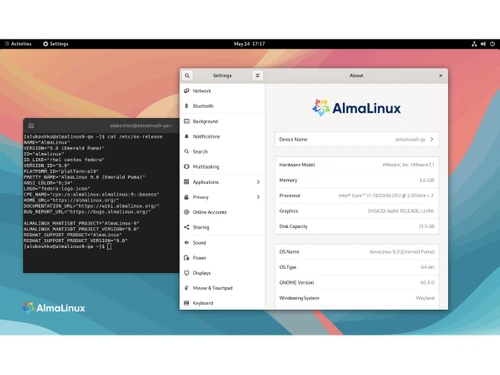Screen dimensions: 500x375
Task: Click the Mouse & Touchpad icon
Action: pyautogui.click(x=187, y=288)
